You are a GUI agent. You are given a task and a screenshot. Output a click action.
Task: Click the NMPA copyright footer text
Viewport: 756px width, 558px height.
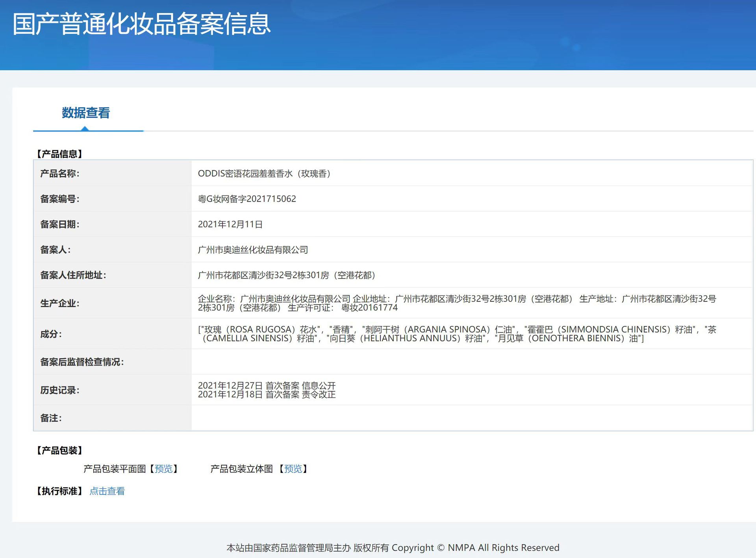[x=393, y=548]
